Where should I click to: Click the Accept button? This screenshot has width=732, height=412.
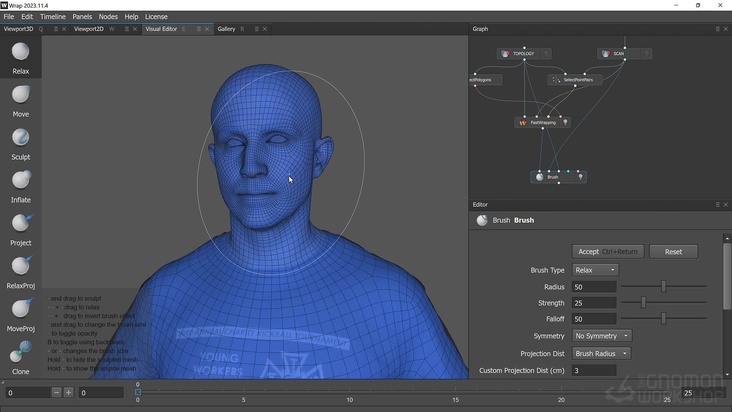pos(607,252)
